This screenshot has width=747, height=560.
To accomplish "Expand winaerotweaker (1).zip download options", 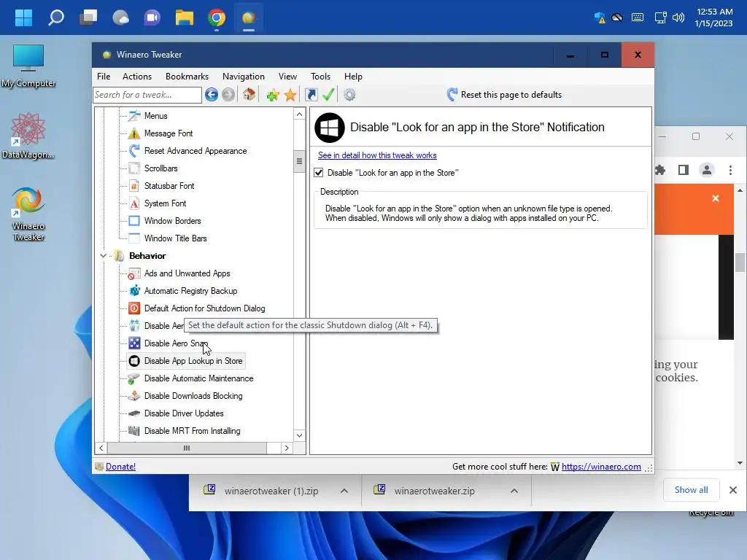I will point(344,491).
